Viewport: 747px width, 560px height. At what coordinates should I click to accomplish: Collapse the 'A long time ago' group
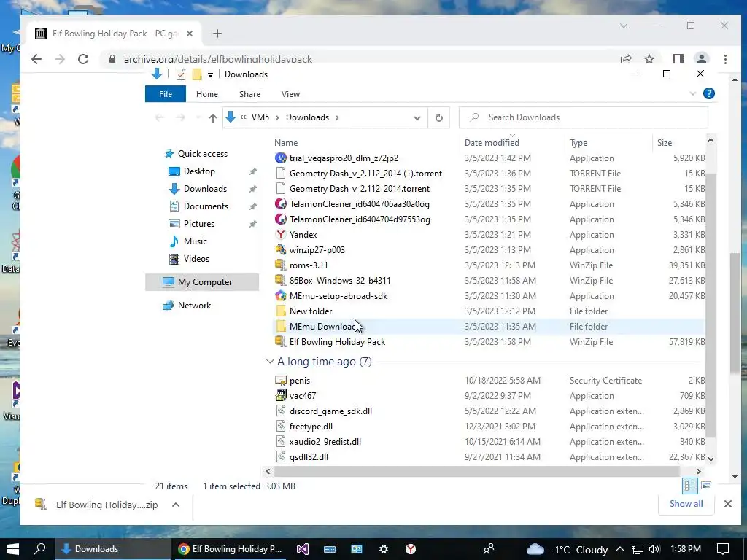point(270,362)
